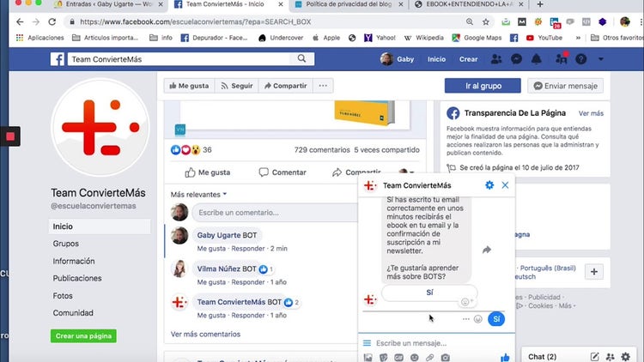Open the chat menu hamburger icon
The image size is (644, 362).
(367, 343)
